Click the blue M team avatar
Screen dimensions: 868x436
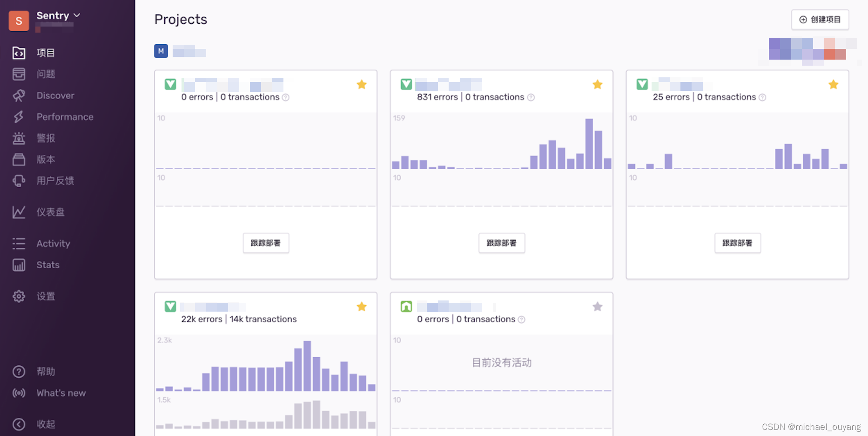click(x=161, y=51)
